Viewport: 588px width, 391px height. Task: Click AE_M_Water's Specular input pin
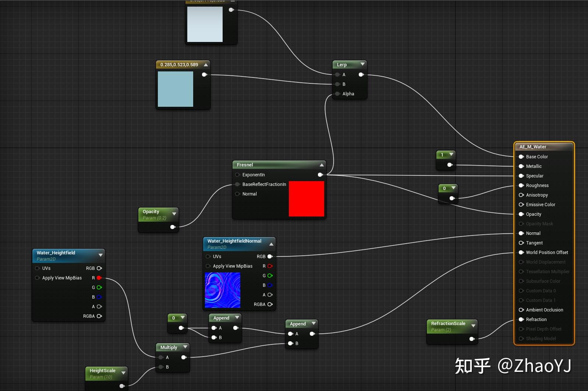click(x=521, y=176)
